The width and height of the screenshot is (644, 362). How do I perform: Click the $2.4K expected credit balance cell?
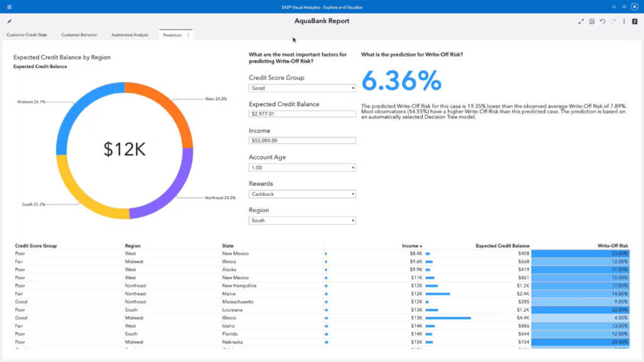coord(523,294)
